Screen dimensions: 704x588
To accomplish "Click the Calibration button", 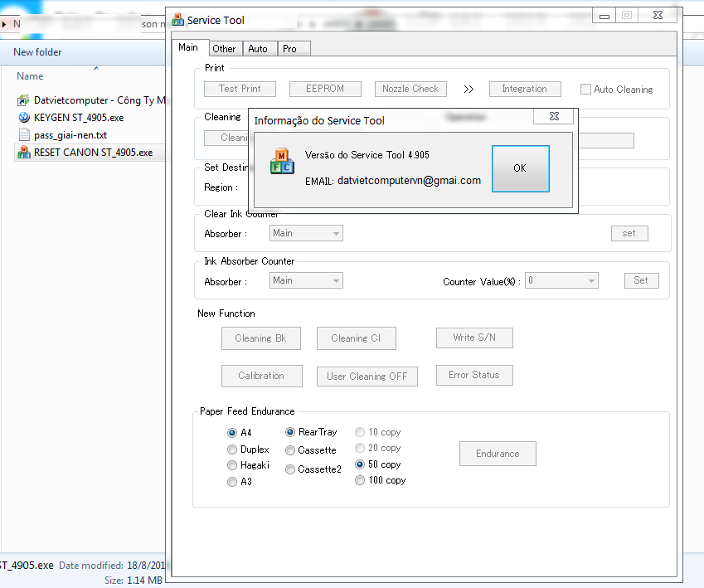I will coord(262,376).
